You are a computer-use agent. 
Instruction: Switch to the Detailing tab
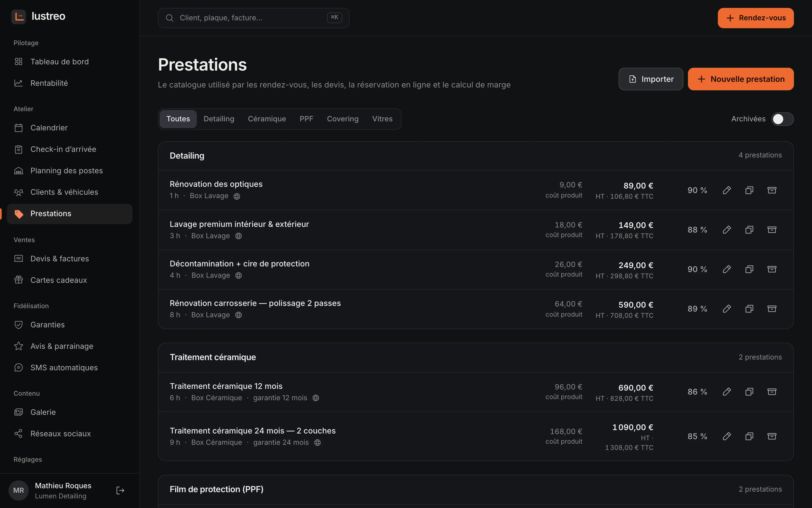(x=219, y=119)
